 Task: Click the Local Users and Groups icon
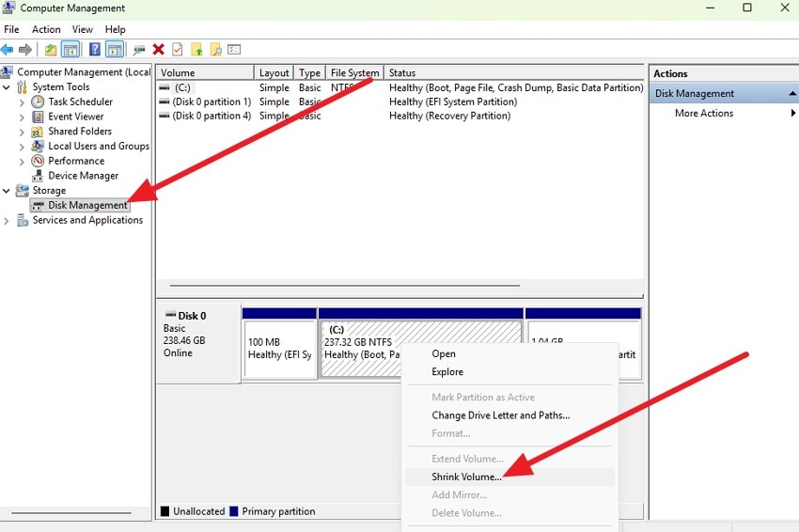[x=38, y=147]
